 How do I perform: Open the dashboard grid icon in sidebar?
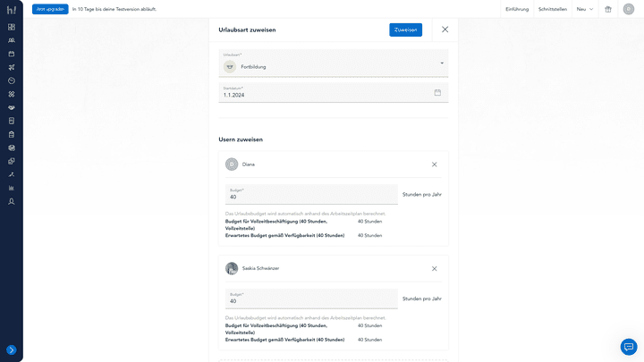coord(12,27)
